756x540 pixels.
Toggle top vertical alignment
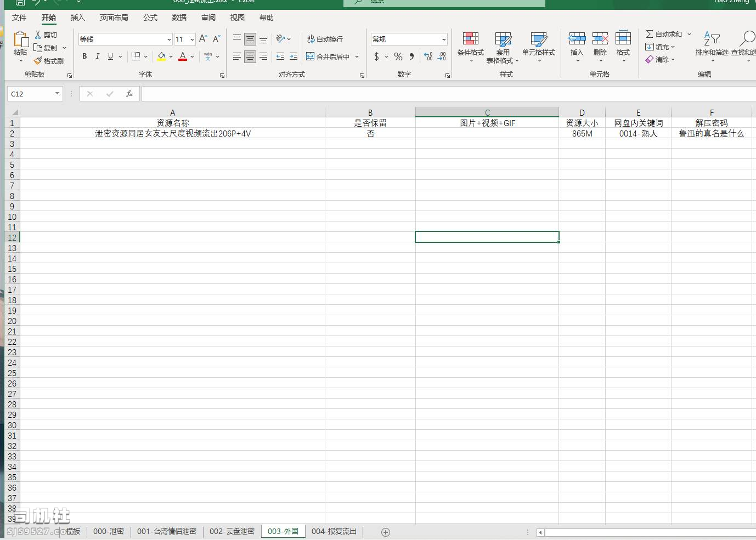click(237, 39)
